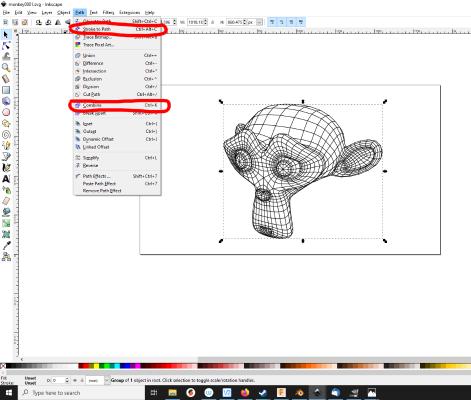Viewport: 471px width, 400px height.
Task: Click Select All in All Layers icon
Action: [15, 22]
